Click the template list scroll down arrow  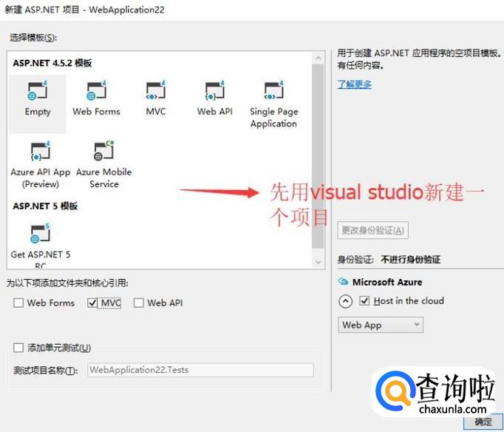[318, 262]
